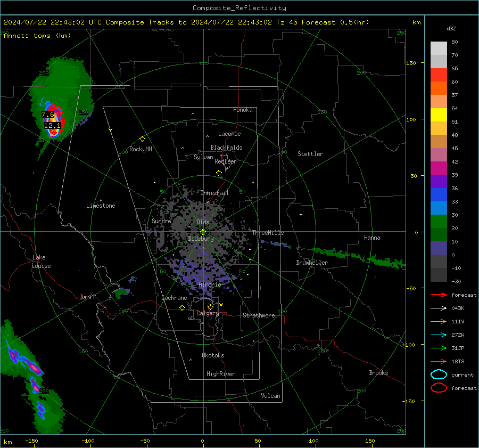Click the yellow diamond marker below RedDeer
Screen dimensions: 479x448
[x=219, y=173]
